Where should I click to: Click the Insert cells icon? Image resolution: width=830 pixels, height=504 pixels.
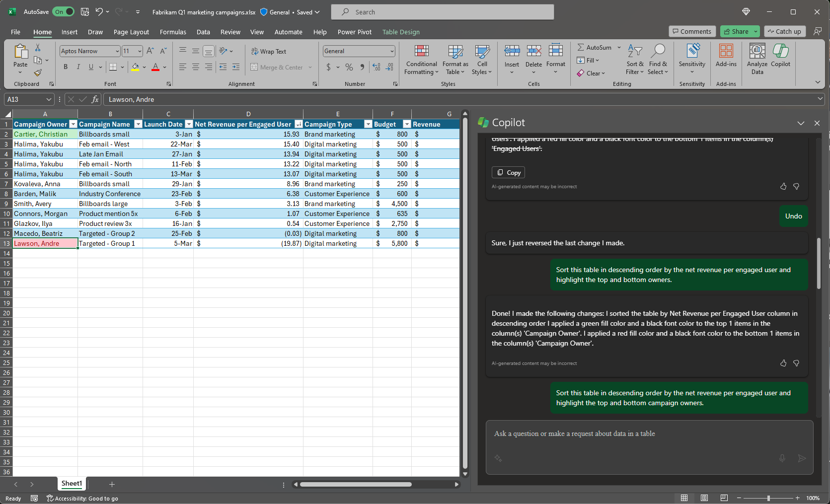[x=512, y=51]
